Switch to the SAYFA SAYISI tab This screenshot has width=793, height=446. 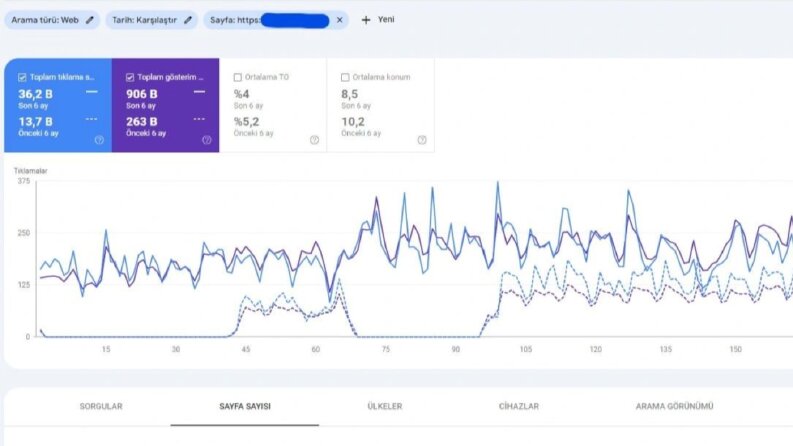pos(245,407)
